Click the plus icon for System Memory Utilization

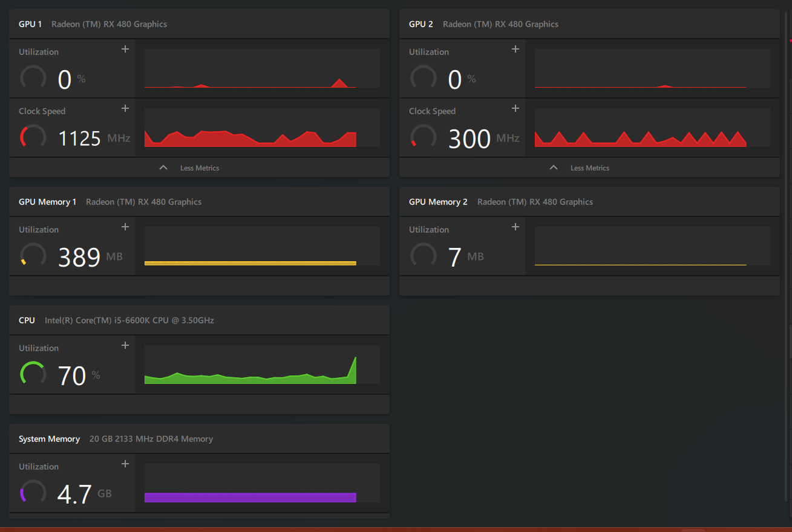(x=125, y=464)
